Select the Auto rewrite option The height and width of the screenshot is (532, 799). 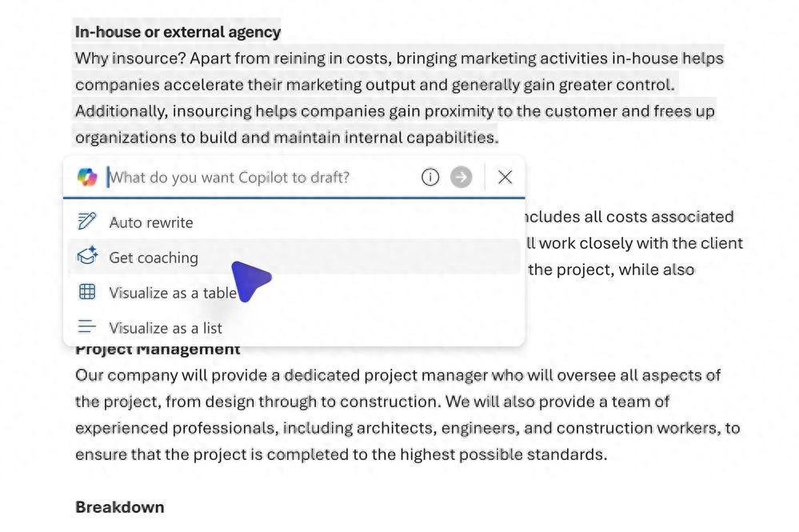pyautogui.click(x=151, y=222)
